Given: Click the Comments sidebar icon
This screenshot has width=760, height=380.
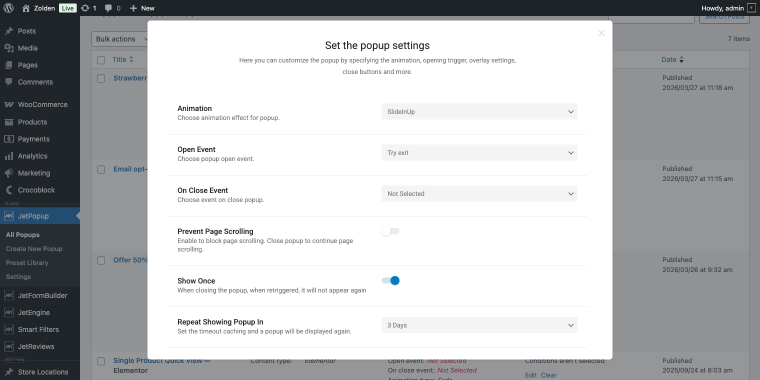Looking at the screenshot, I should point(9,82).
